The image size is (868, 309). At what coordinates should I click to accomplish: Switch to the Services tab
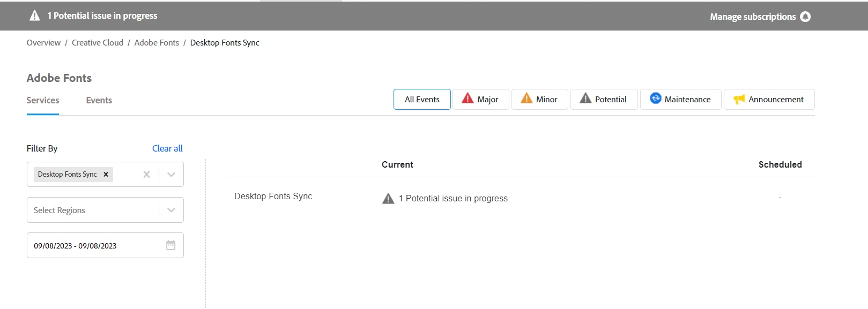coord(43,100)
